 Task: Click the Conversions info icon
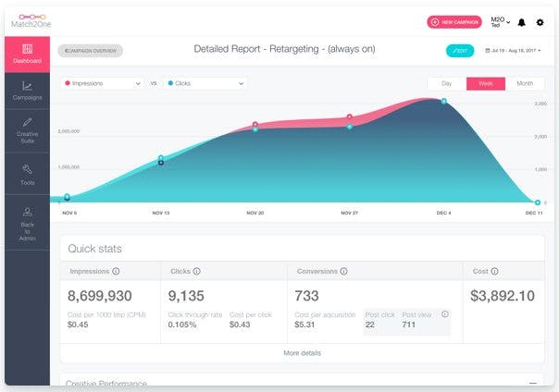343,271
